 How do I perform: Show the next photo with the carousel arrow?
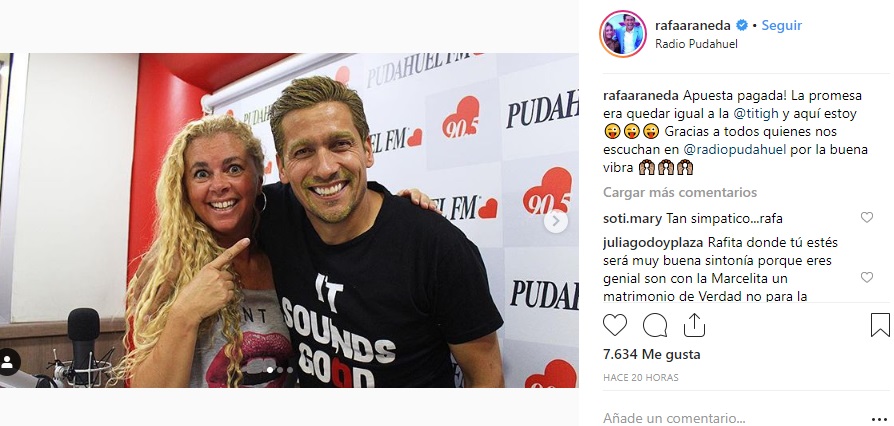[x=555, y=221]
